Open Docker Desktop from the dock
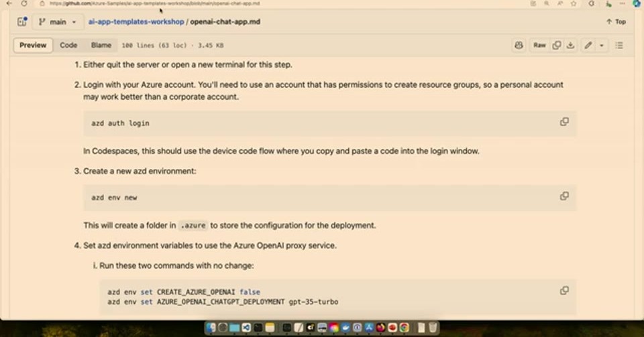This screenshot has width=644, height=337. click(345, 327)
